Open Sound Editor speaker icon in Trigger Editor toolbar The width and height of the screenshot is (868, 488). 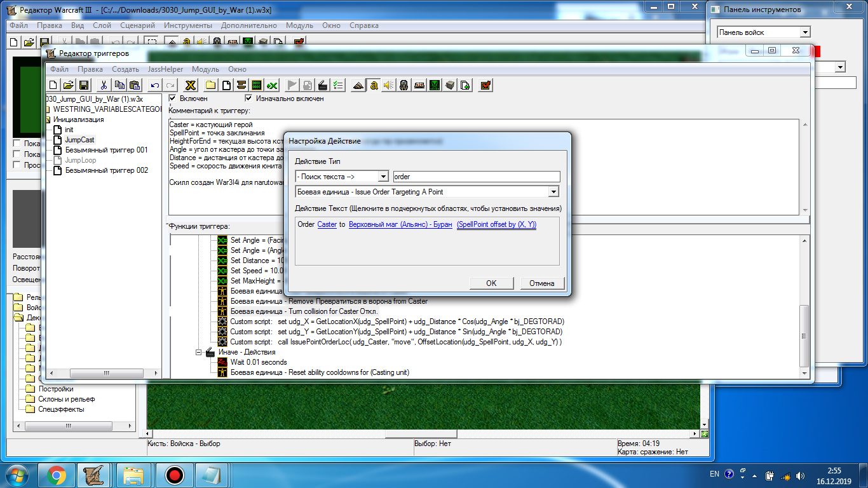(389, 85)
